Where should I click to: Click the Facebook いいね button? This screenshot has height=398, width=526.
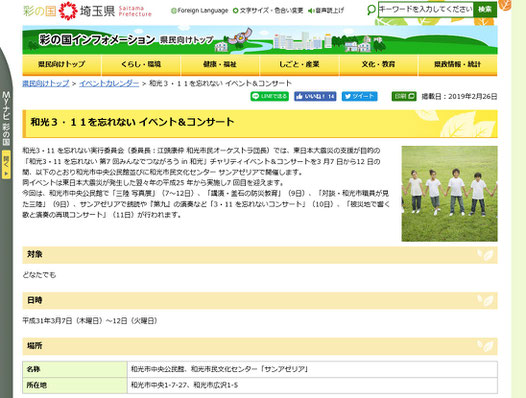pyautogui.click(x=315, y=96)
